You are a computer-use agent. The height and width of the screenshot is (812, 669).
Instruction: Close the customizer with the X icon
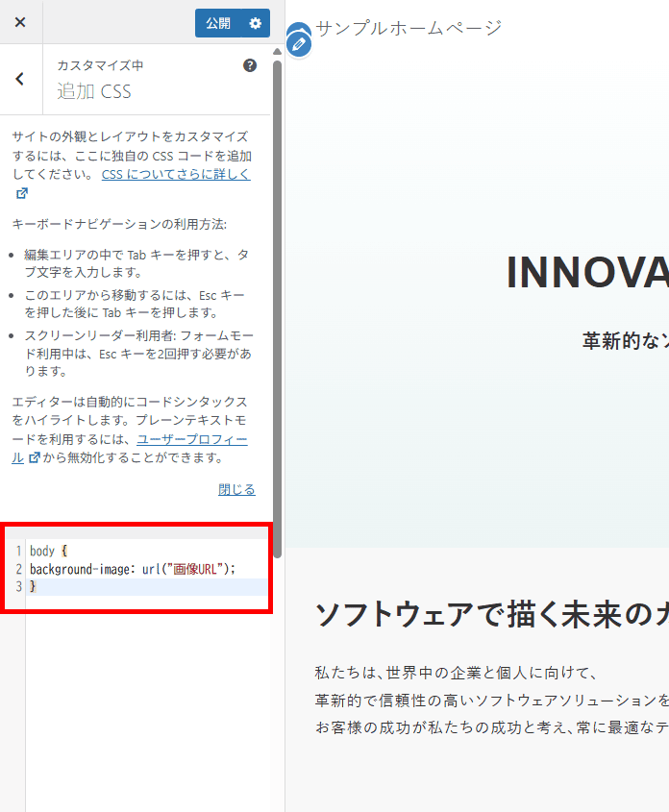tap(20, 22)
